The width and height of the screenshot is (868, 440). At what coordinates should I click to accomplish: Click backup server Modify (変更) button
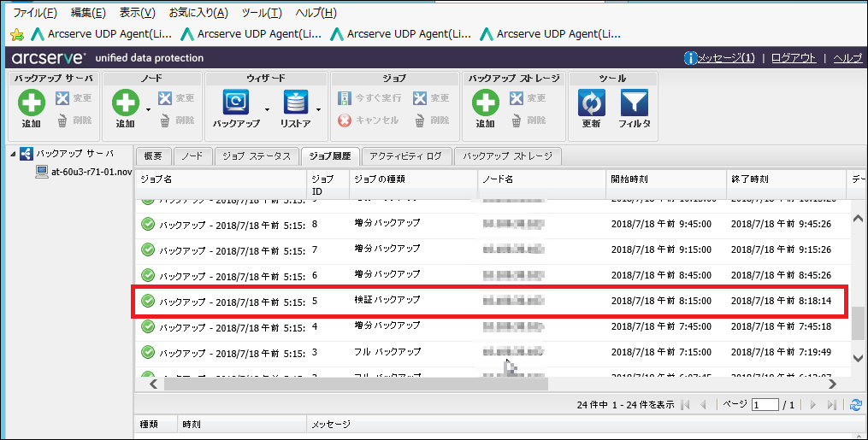pos(73,98)
